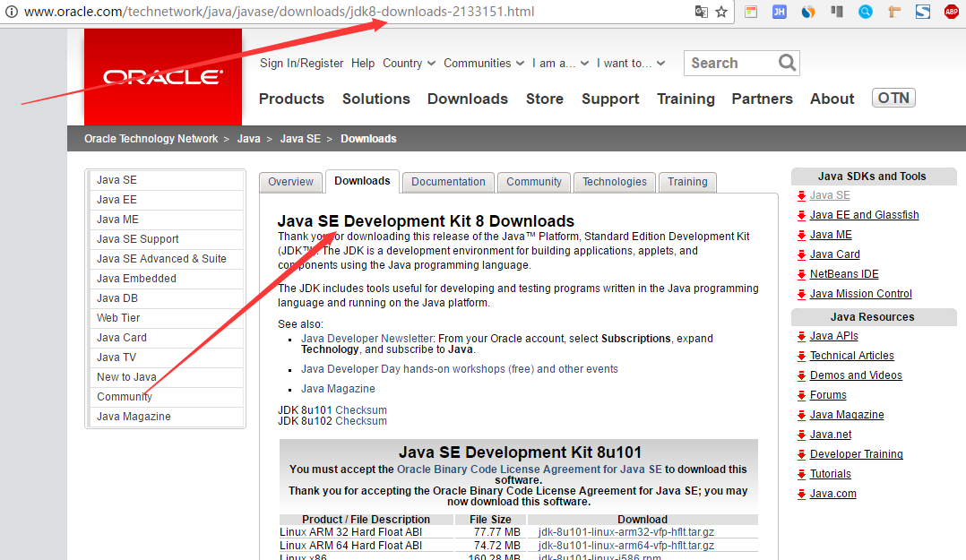Click the download arrow icon beside Java Mission Control
This screenshot has width=966, height=560.
click(x=801, y=295)
